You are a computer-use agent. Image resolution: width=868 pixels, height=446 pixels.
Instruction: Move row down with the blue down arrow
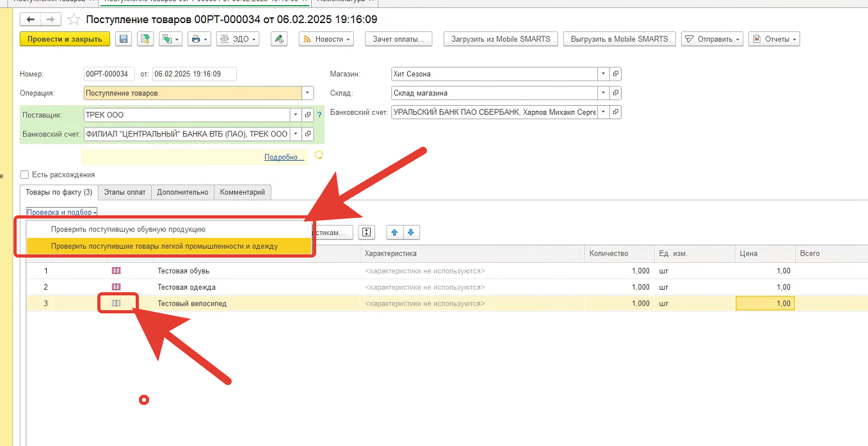pos(410,232)
